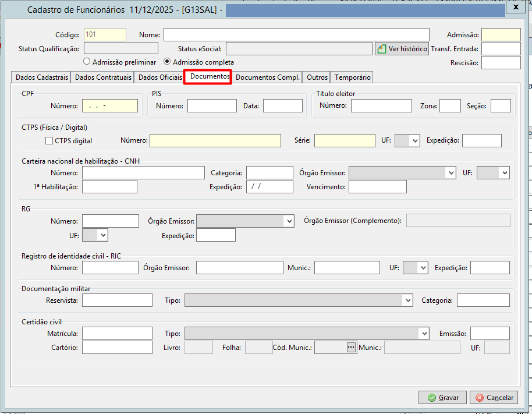Open Ver histórico button

(x=402, y=48)
